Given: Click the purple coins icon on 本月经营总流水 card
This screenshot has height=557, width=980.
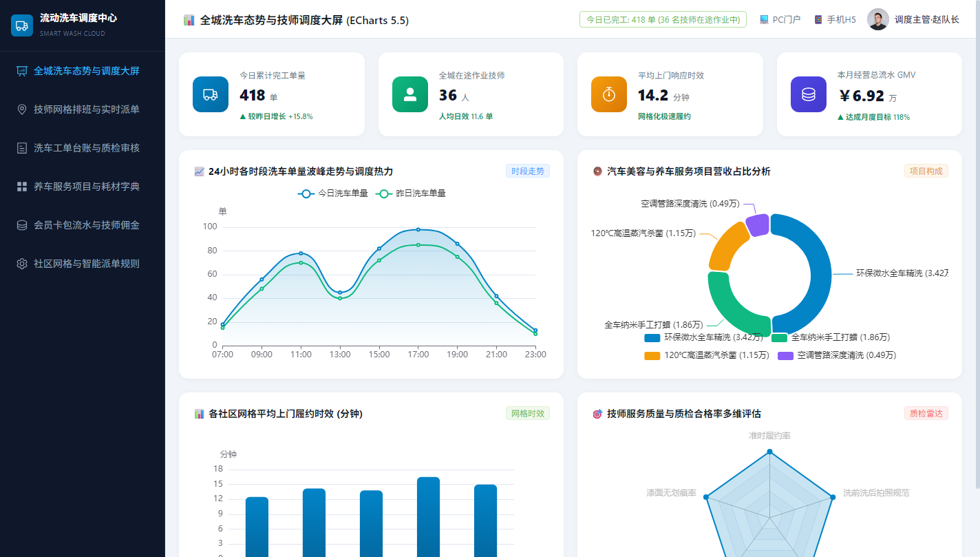Looking at the screenshot, I should pyautogui.click(x=809, y=94).
